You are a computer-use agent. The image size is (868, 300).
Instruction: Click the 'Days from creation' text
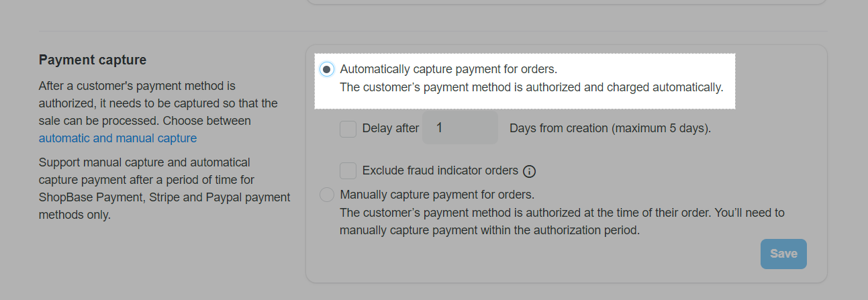coord(610,128)
